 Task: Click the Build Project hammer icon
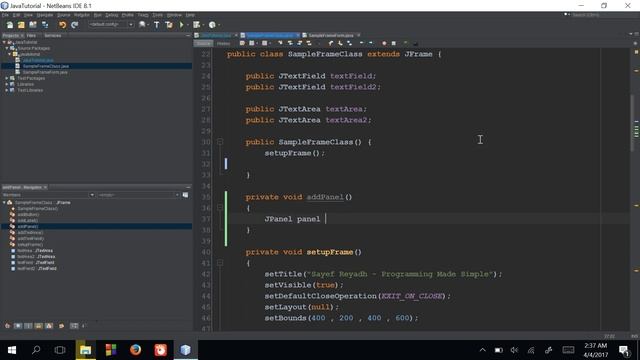(156, 25)
